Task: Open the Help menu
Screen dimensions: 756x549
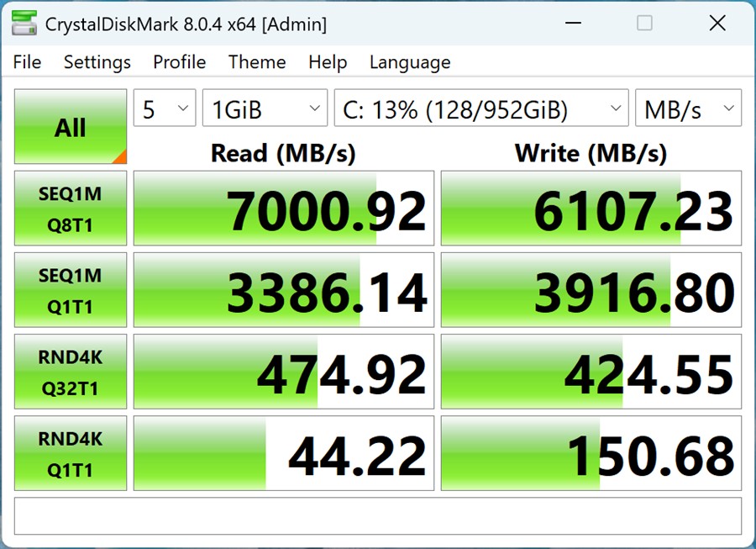Action: pyautogui.click(x=328, y=62)
